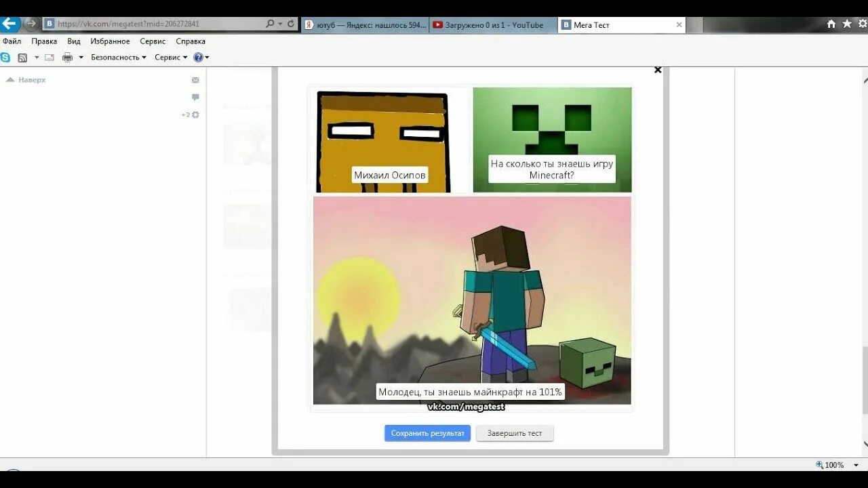
Task: Open the Файл menu
Action: pos(12,41)
